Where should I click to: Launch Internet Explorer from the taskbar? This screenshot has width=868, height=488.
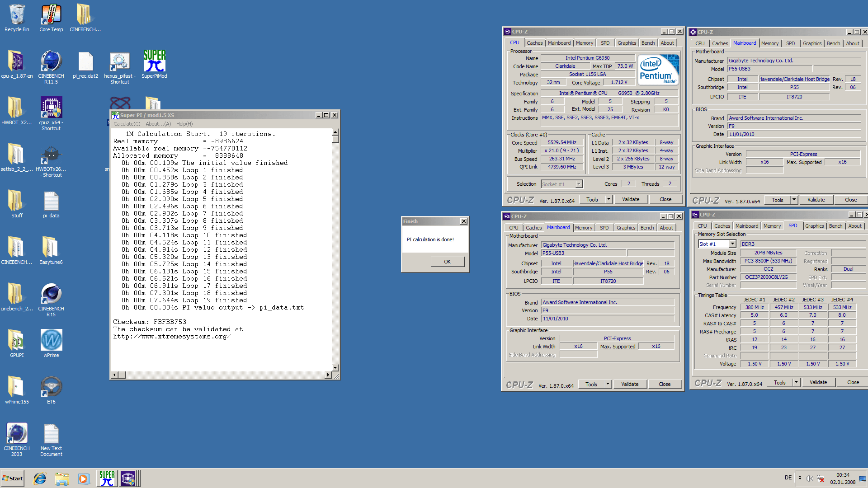click(40, 478)
